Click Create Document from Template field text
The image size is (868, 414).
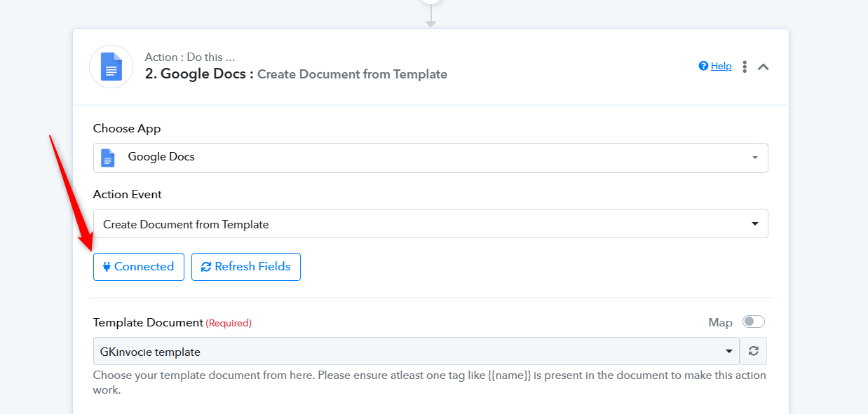coord(186,224)
